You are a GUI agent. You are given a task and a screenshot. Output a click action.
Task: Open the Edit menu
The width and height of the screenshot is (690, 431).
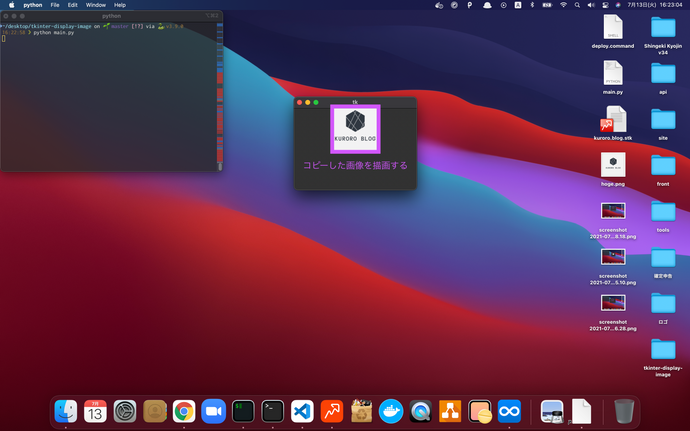[73, 5]
